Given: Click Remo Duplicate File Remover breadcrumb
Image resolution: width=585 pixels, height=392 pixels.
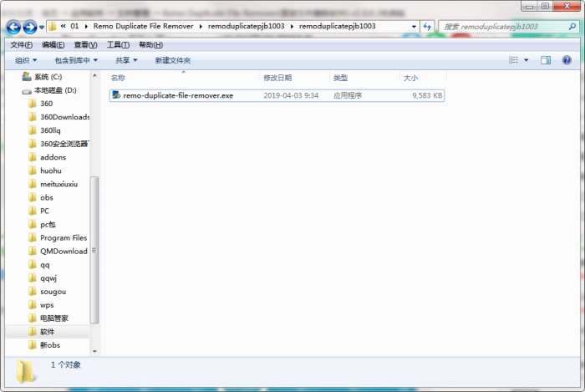Looking at the screenshot, I should [x=143, y=26].
